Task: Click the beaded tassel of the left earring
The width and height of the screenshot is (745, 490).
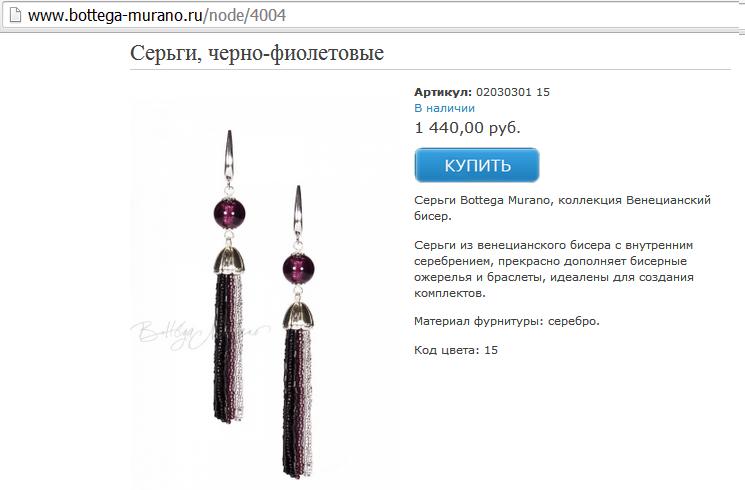Action: point(229,347)
